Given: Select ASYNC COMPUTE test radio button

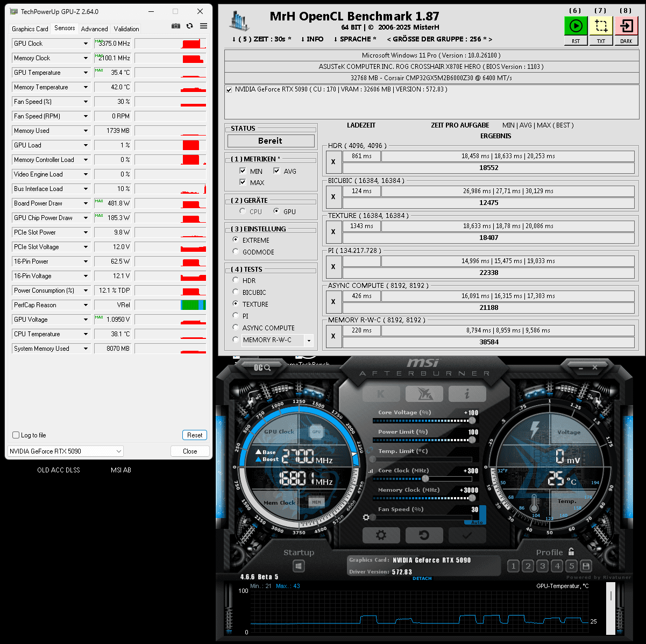Looking at the screenshot, I should click(x=236, y=327).
